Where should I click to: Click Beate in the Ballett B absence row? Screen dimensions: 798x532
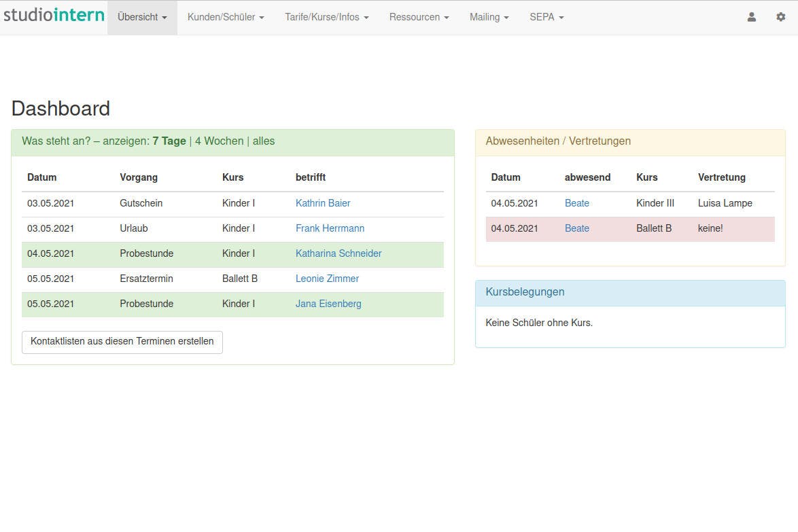[576, 228]
